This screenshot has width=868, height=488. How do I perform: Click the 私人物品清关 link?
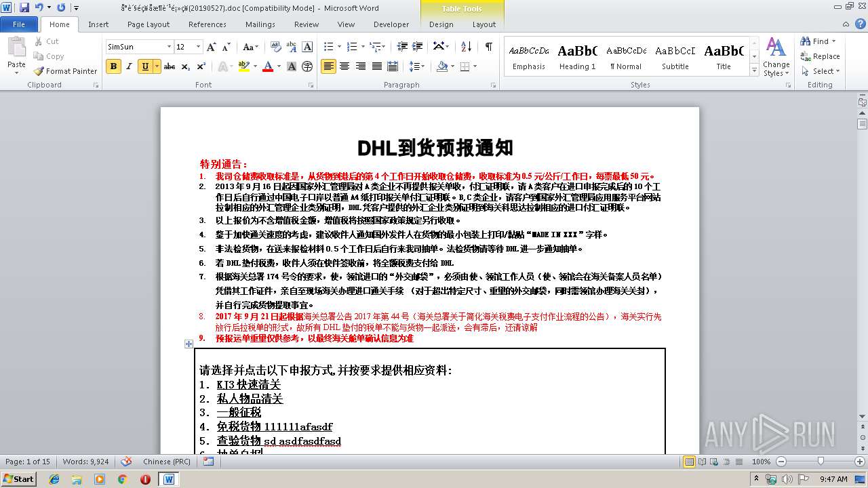pyautogui.click(x=250, y=399)
